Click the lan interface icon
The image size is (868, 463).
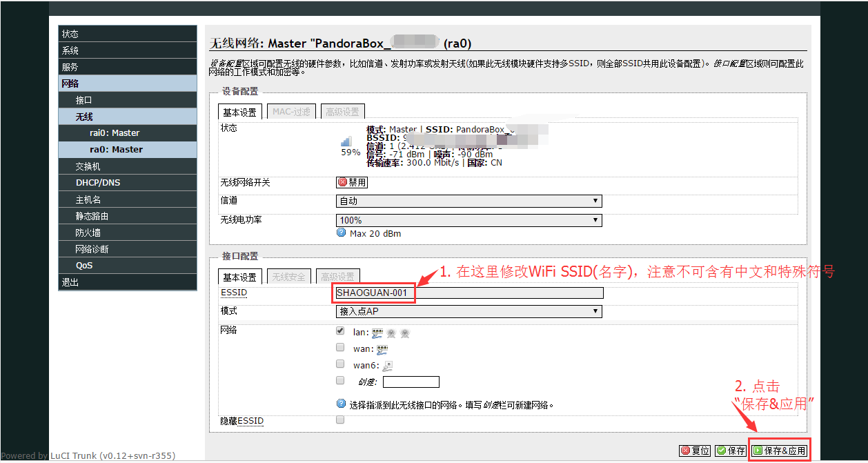tap(379, 333)
